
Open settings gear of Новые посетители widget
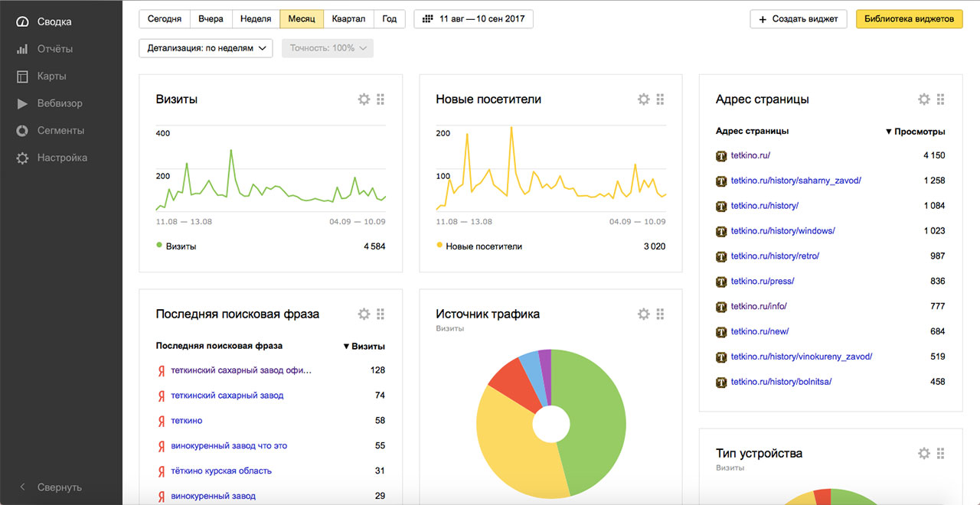pos(644,99)
